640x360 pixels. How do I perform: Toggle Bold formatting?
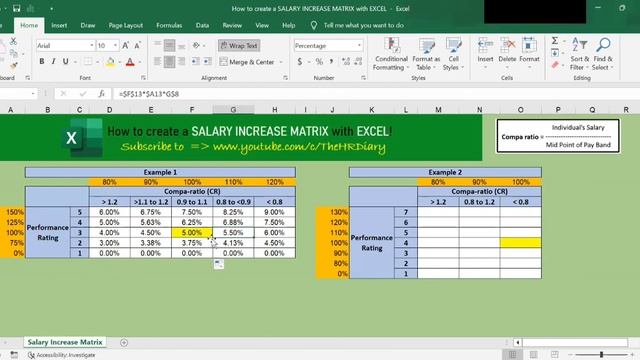pos(42,62)
